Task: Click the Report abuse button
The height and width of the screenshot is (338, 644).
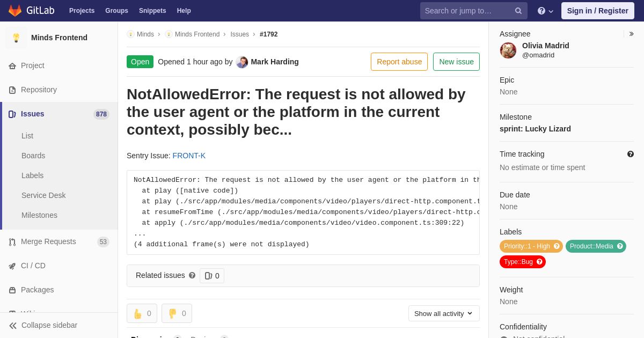Action: click(x=399, y=62)
